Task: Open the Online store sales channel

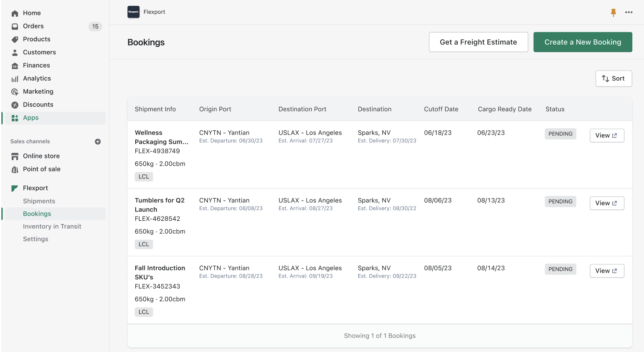Action: coord(41,156)
